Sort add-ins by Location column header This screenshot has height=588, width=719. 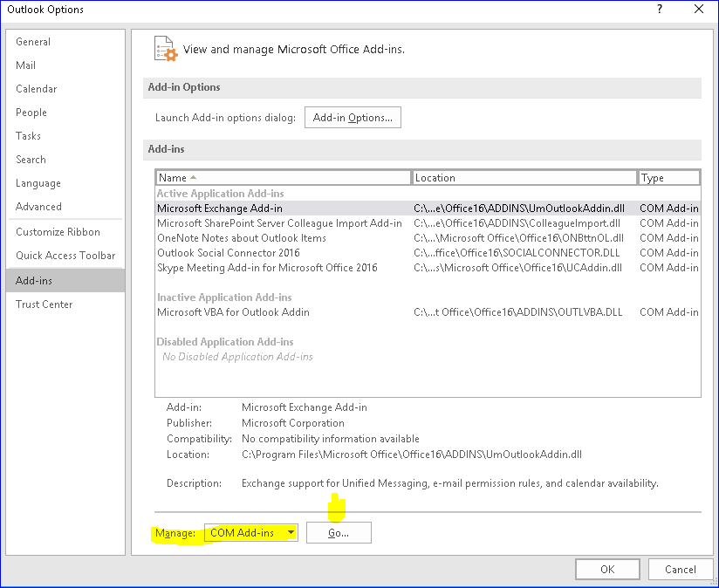pyautogui.click(x=524, y=178)
